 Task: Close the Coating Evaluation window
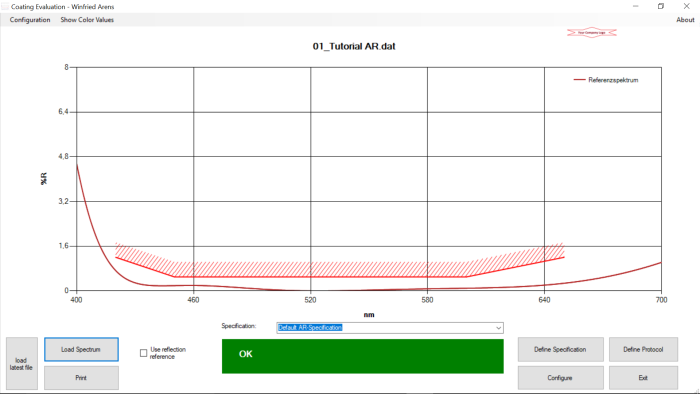coord(687,6)
